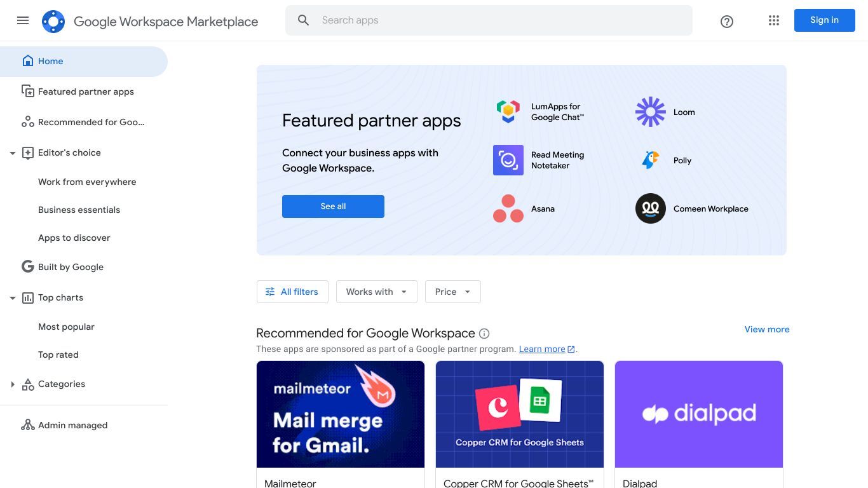The height and width of the screenshot is (488, 868).
Task: Click the All filters button
Action: click(x=292, y=292)
